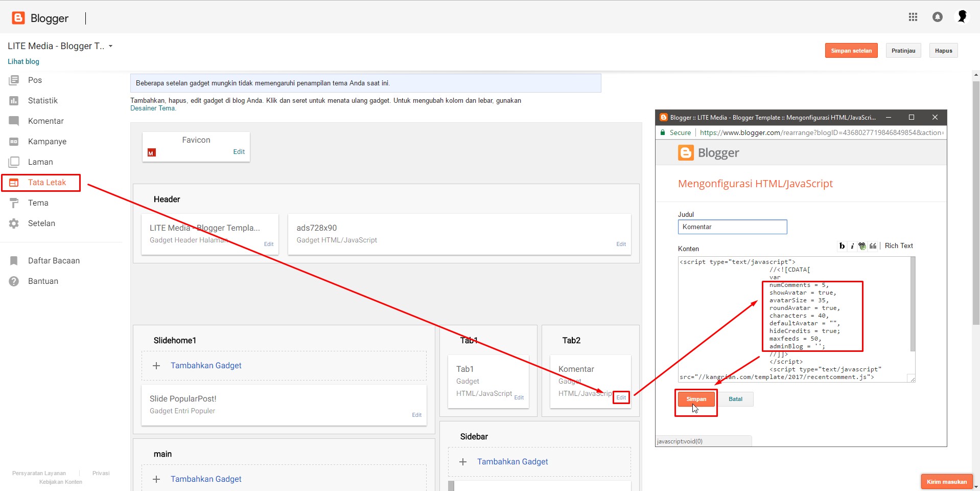This screenshot has width=980, height=491.
Task: Click the Slidehome1 section heading
Action: click(x=175, y=341)
